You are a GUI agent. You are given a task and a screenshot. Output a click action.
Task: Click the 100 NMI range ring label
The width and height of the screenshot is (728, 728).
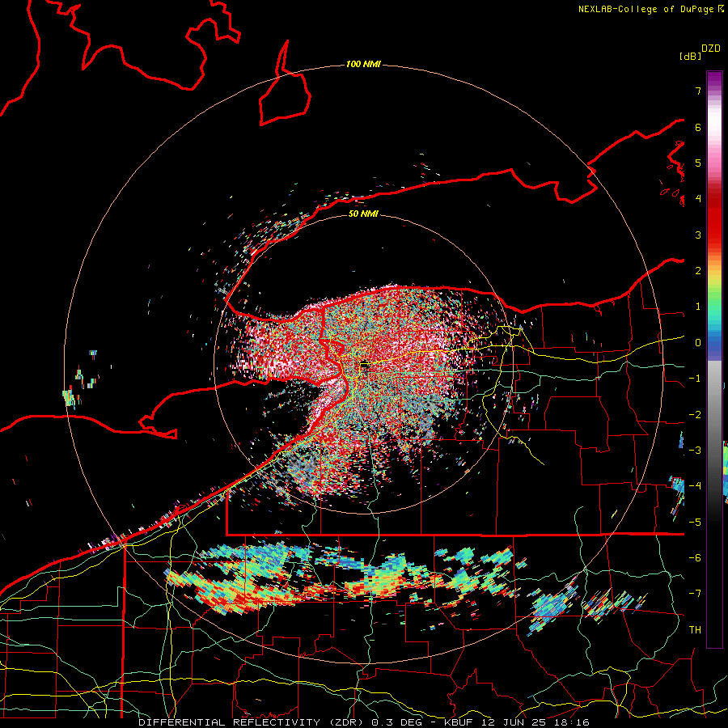(363, 64)
